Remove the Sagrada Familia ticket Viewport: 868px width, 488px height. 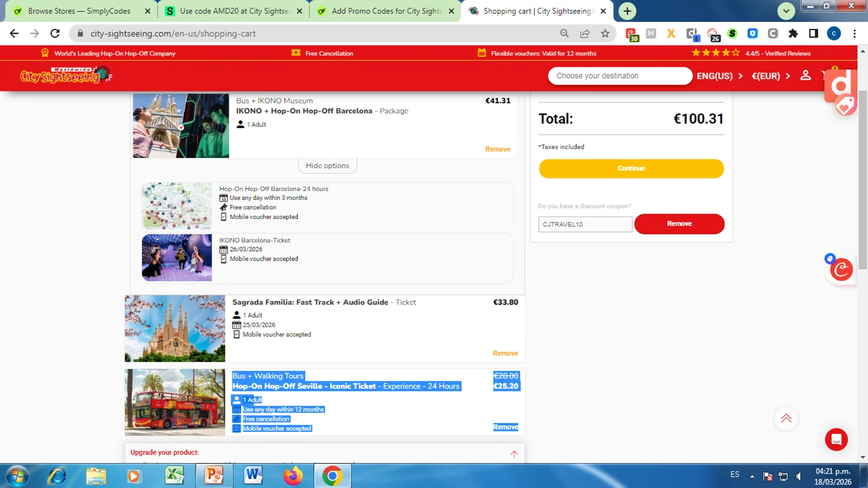pyautogui.click(x=505, y=353)
